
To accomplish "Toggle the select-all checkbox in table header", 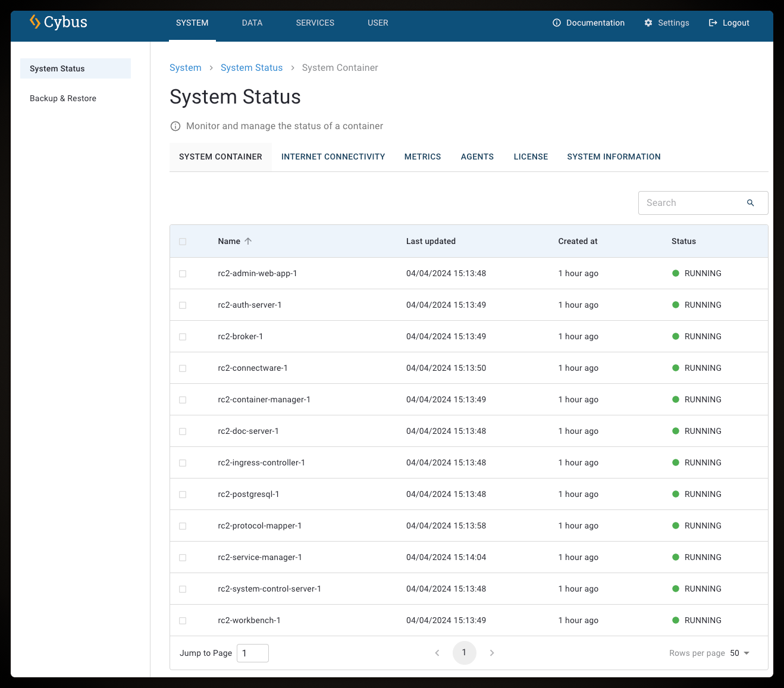I will coord(183,242).
